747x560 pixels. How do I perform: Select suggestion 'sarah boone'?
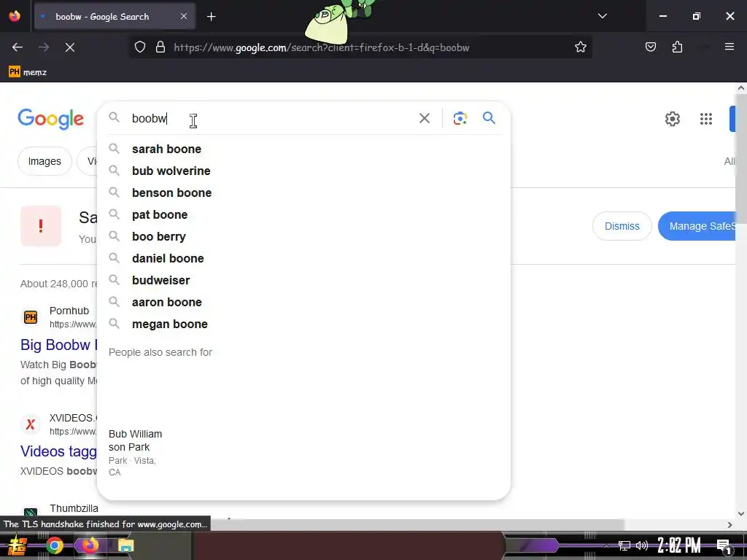[304, 149]
